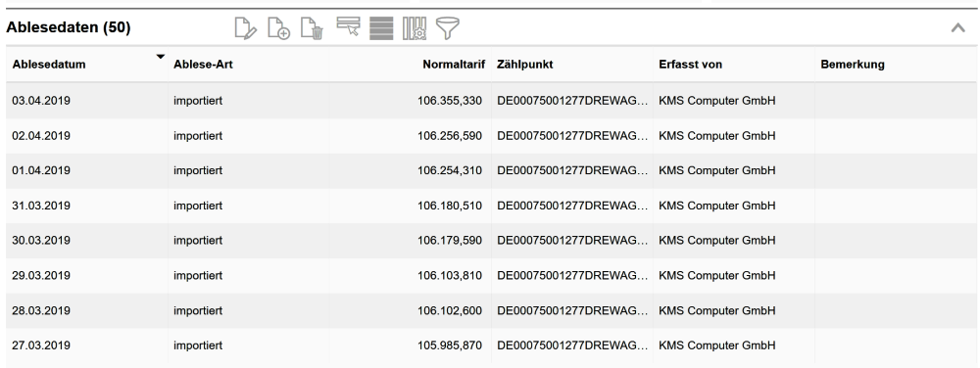Select all rows icon in toolbar

coord(381,28)
